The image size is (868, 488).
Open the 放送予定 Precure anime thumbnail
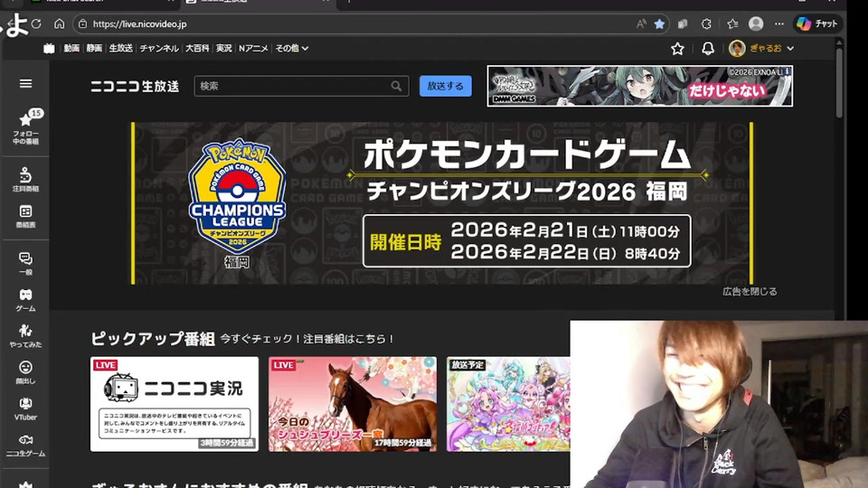[508, 404]
